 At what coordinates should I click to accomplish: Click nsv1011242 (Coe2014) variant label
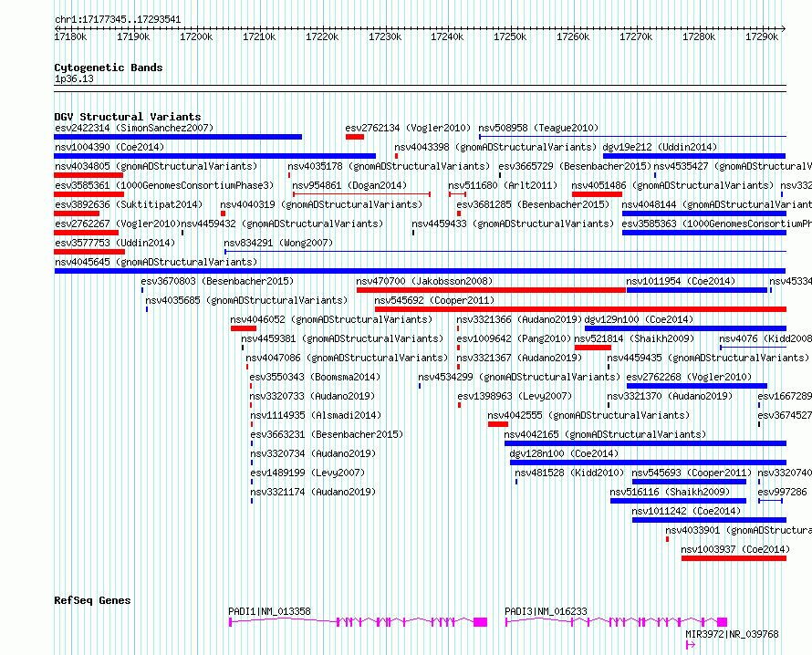coord(686,511)
